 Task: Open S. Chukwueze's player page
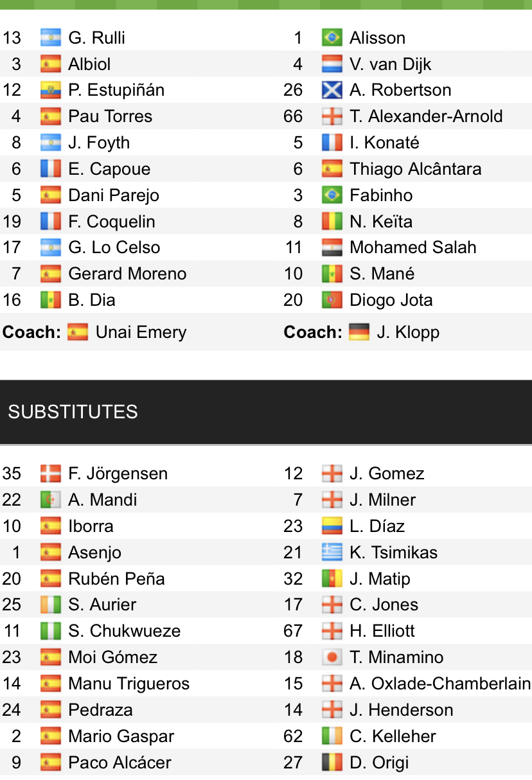coord(124,631)
